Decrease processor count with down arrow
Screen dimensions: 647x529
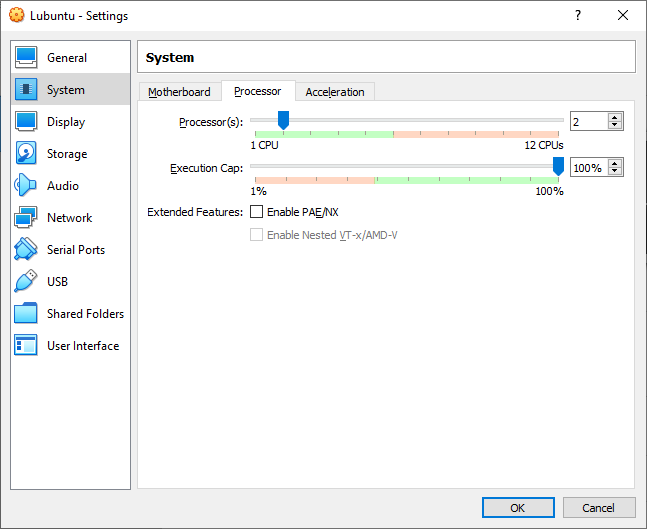615,126
